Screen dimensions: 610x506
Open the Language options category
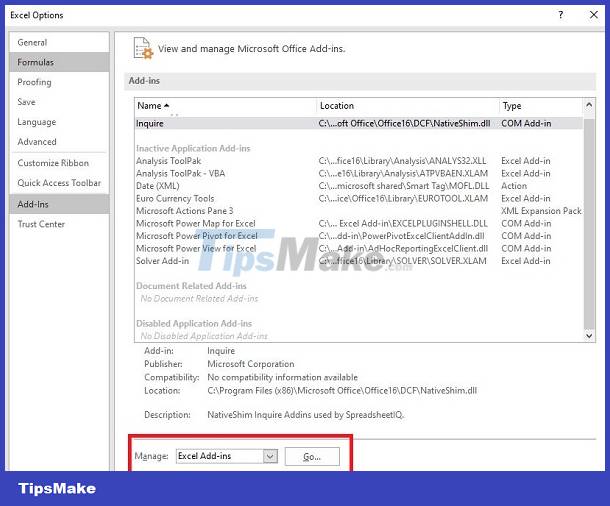(59, 122)
